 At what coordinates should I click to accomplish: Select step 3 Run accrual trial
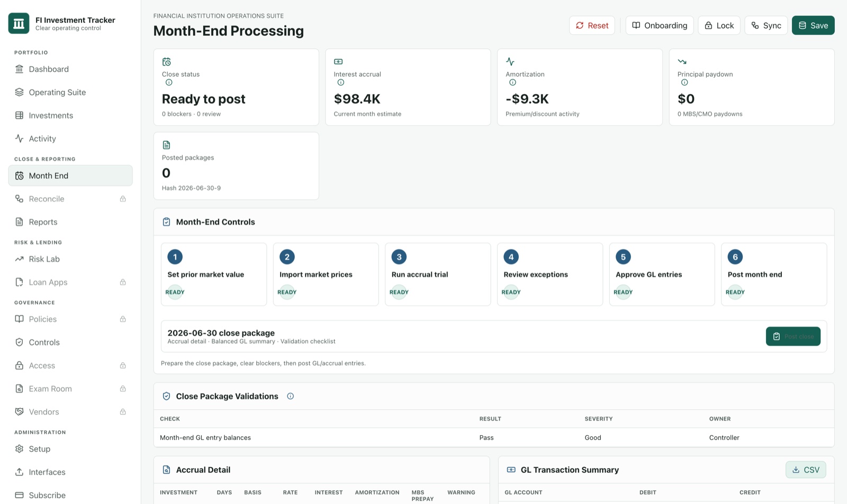(x=438, y=274)
